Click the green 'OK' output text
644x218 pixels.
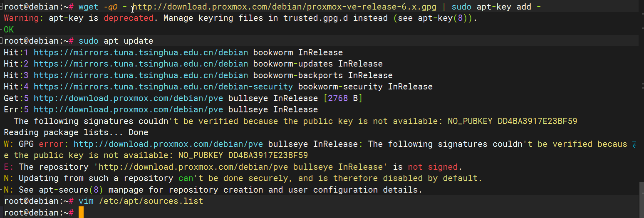pyautogui.click(x=8, y=30)
